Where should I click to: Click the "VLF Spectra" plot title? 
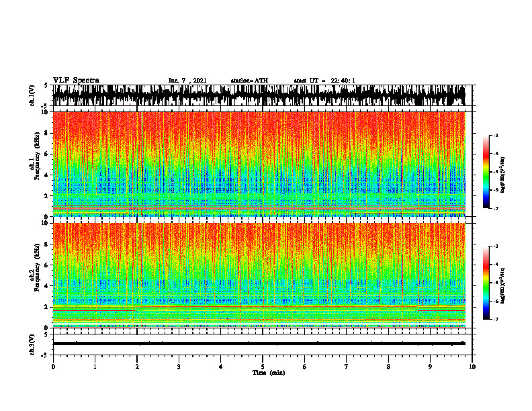click(x=76, y=81)
